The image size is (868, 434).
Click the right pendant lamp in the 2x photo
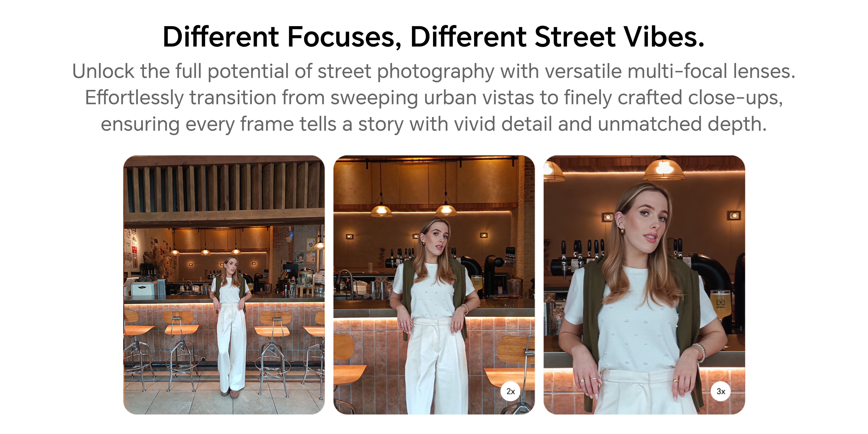[446, 210]
